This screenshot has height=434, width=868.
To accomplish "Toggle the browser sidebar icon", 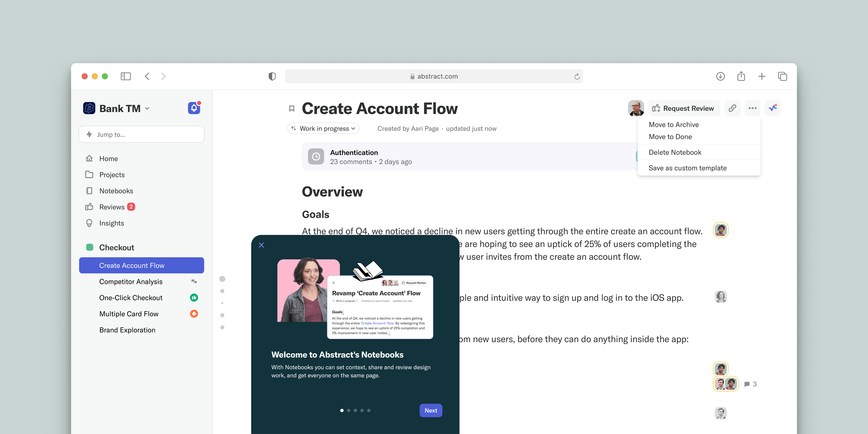I will (126, 76).
